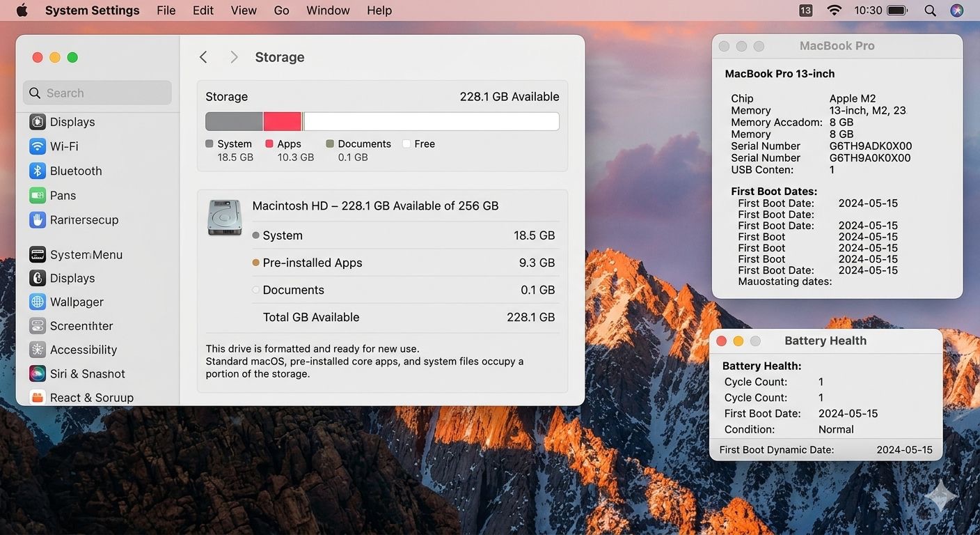Click the 13 badge icon in menu bar

point(805,10)
